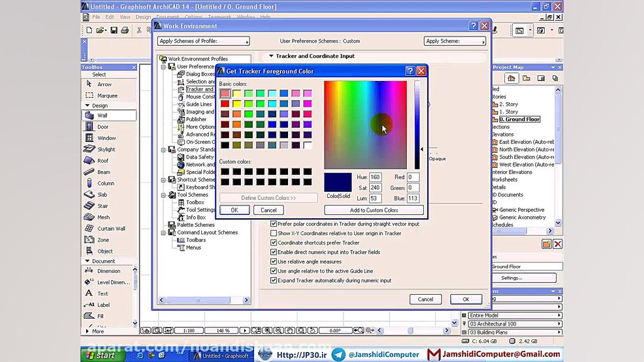Enable Show X-Y Coordinates relative to User origin
The image size is (644, 362).
click(274, 234)
